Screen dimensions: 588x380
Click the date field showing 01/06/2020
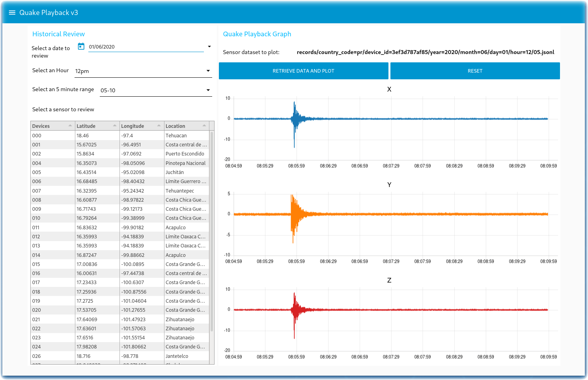(x=146, y=47)
